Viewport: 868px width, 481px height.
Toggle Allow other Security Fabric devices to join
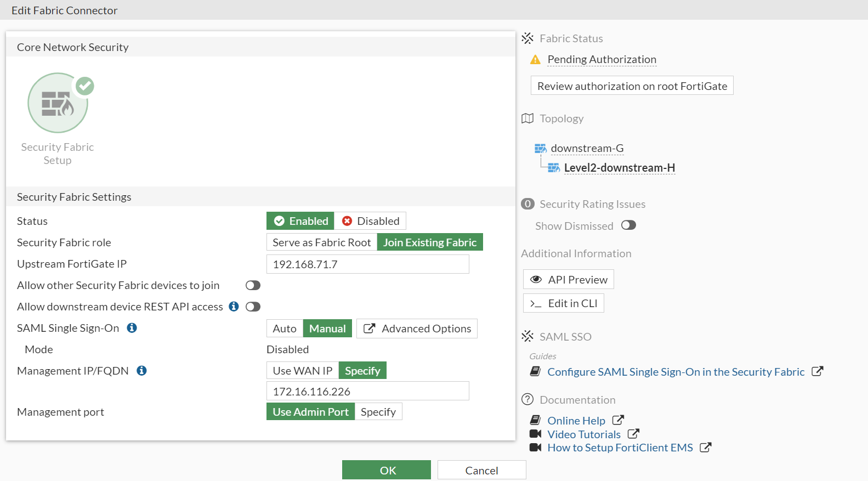[x=253, y=285]
